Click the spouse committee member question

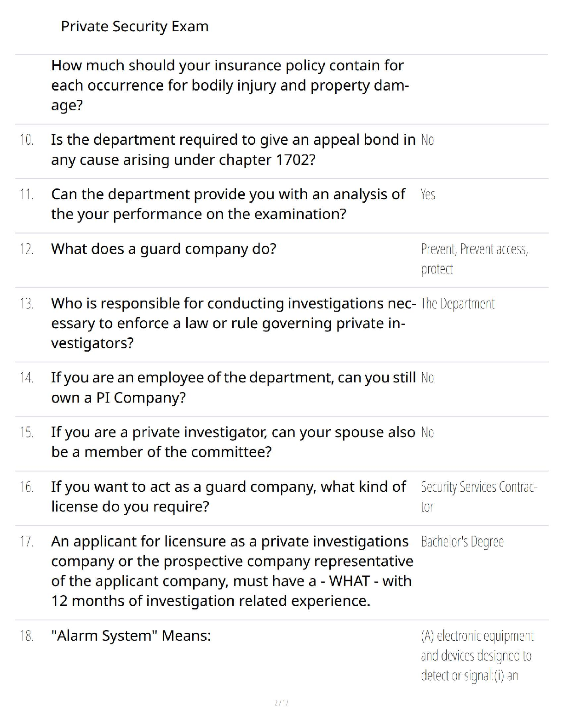[233, 442]
